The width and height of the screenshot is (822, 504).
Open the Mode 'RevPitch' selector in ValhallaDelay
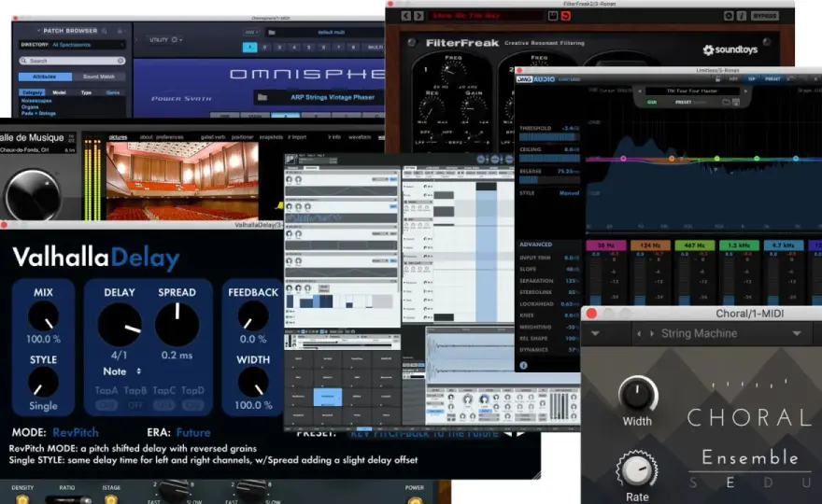[x=76, y=433]
